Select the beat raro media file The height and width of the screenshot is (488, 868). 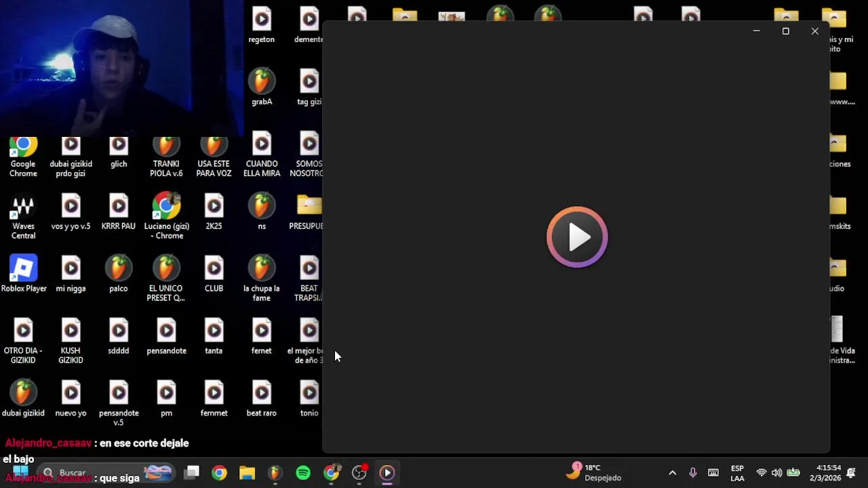tap(262, 399)
